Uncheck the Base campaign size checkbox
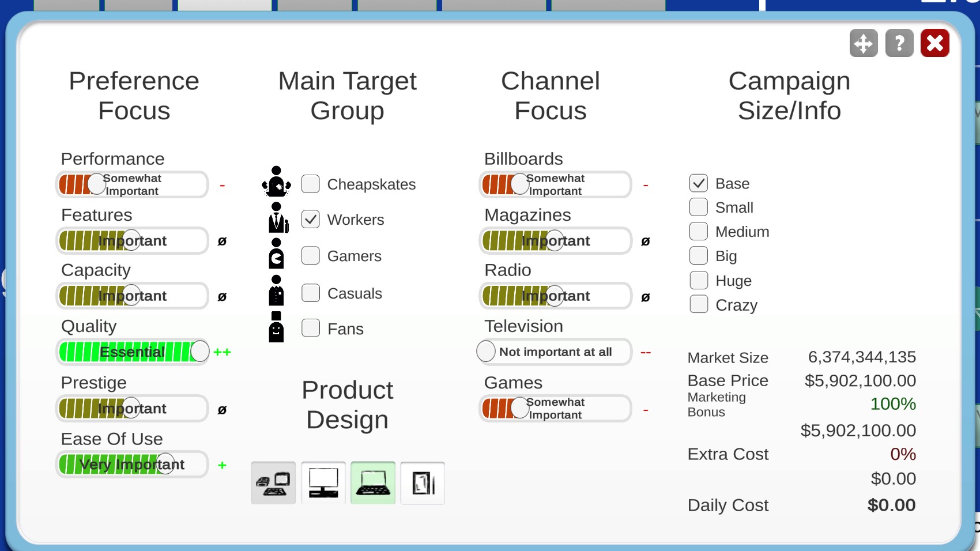Image resolution: width=980 pixels, height=551 pixels. [699, 183]
